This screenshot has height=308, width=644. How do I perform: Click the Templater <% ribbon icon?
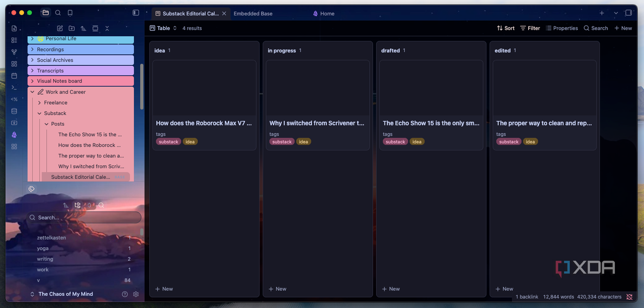coord(14,99)
